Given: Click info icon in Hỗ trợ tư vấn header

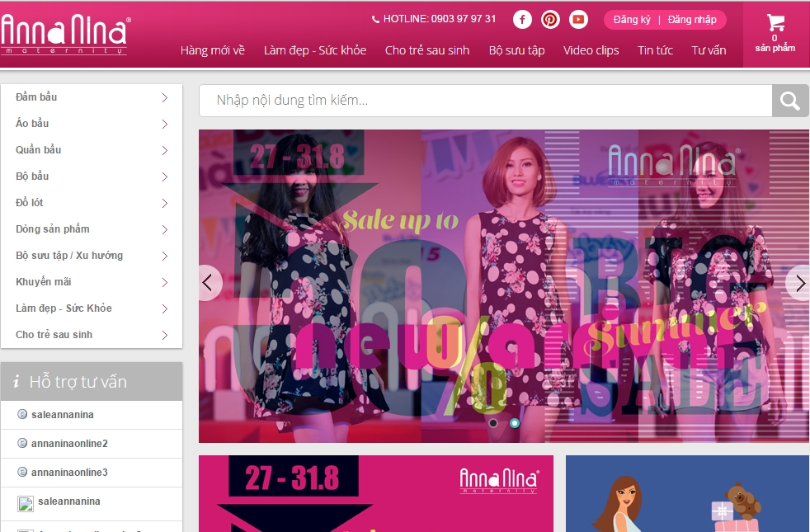Looking at the screenshot, I should 16,382.
